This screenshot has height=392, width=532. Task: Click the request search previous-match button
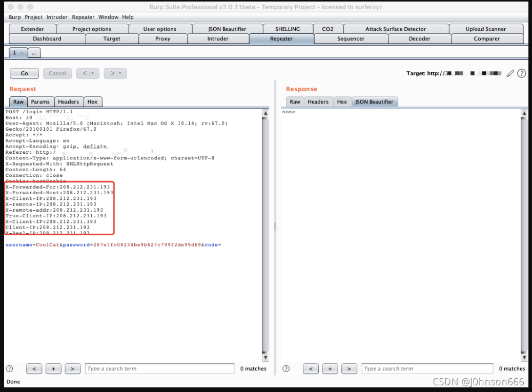(34, 368)
